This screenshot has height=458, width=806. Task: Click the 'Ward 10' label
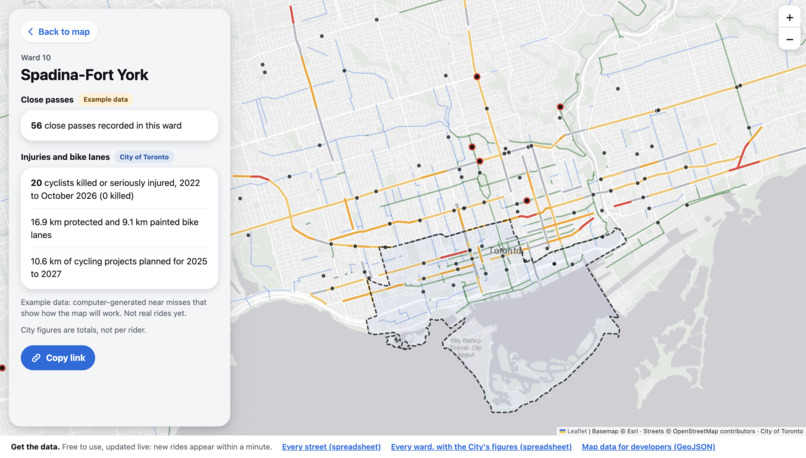point(35,58)
